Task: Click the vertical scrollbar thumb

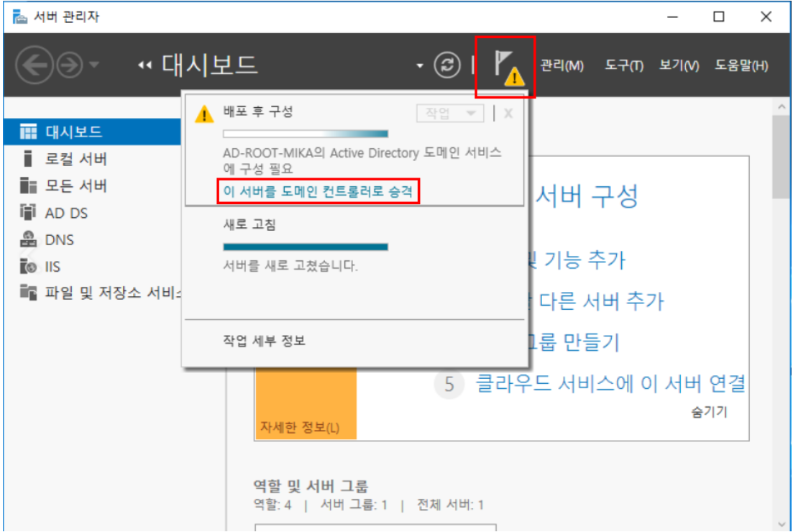Action: point(781,156)
